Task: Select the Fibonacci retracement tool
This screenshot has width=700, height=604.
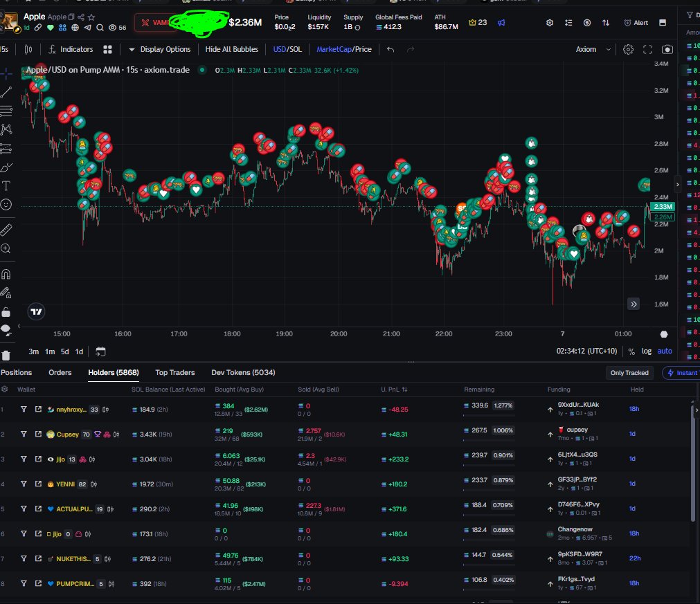Action: (x=6, y=111)
